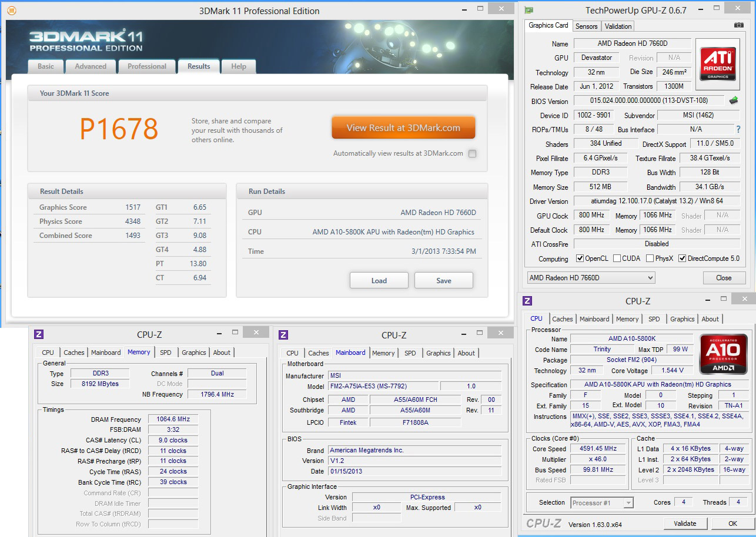The width and height of the screenshot is (756, 537).
Task: Click the Driver Version field in GPU-Z
Action: coord(657,201)
